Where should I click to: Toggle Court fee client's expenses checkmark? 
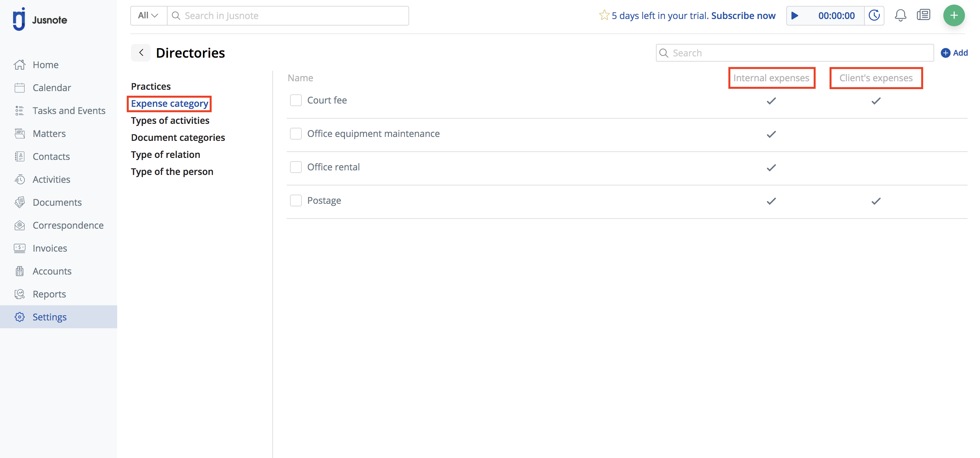point(876,101)
